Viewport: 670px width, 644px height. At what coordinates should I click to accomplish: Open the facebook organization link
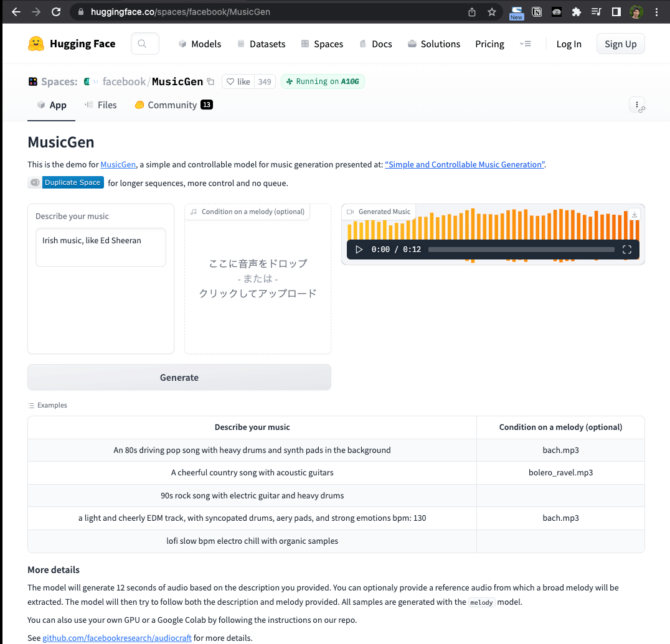point(124,81)
